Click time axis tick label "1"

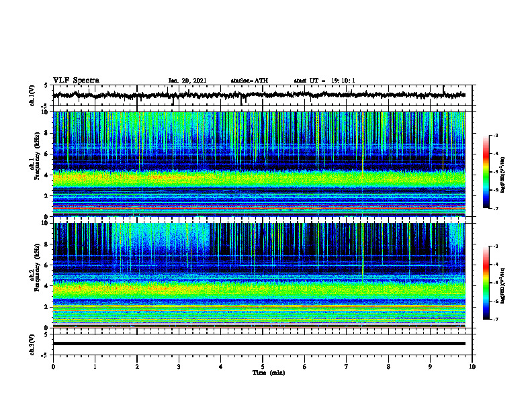(x=95, y=367)
